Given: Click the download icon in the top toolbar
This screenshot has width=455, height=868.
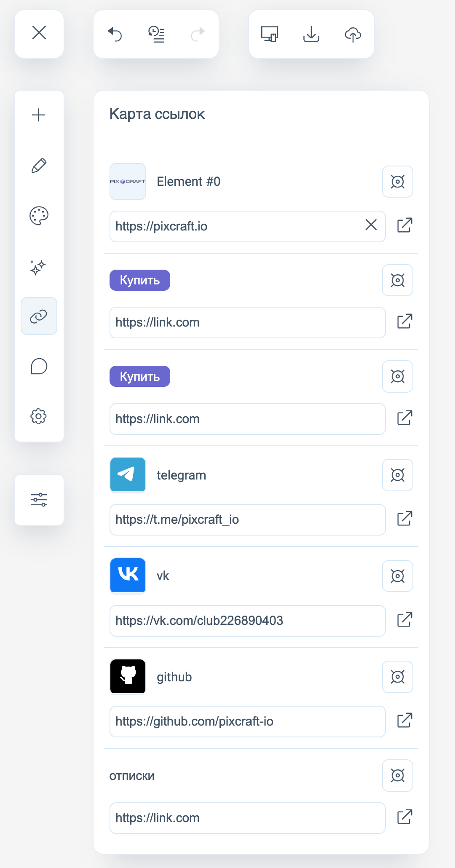Looking at the screenshot, I should 311,34.
